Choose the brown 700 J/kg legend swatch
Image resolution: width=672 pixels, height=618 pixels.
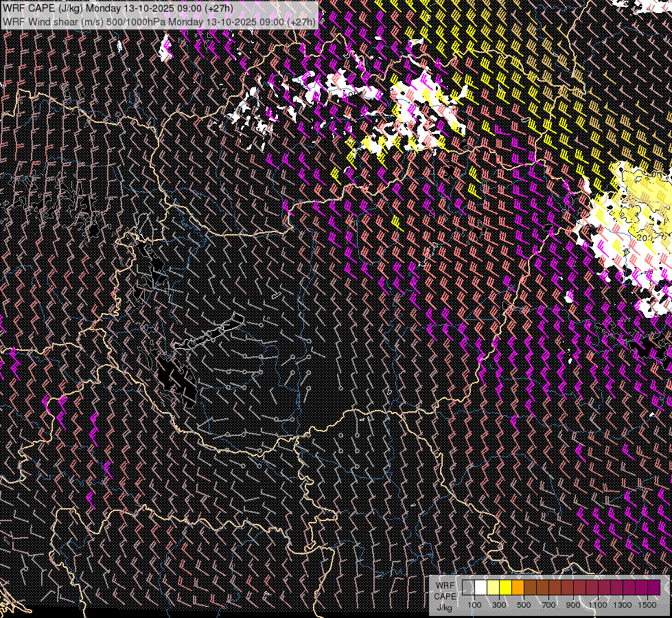[x=542, y=587]
